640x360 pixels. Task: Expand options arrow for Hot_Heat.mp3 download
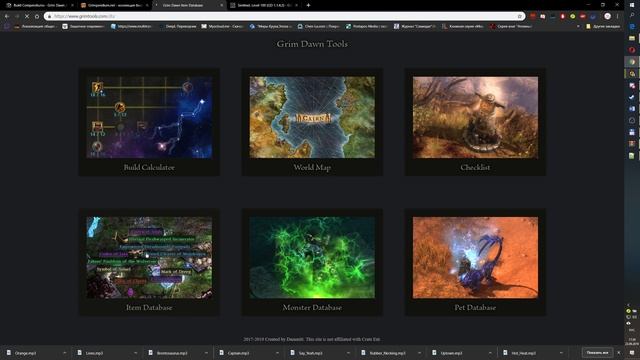click(x=561, y=353)
